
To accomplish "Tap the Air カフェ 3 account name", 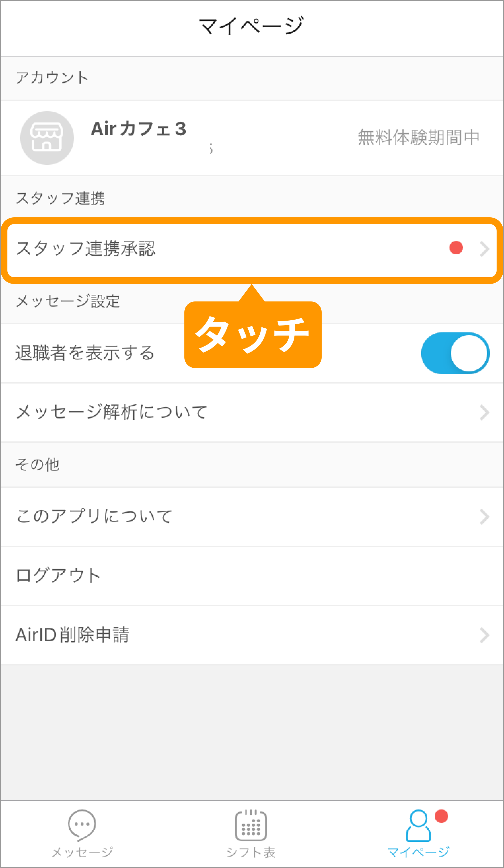I will coord(139,129).
